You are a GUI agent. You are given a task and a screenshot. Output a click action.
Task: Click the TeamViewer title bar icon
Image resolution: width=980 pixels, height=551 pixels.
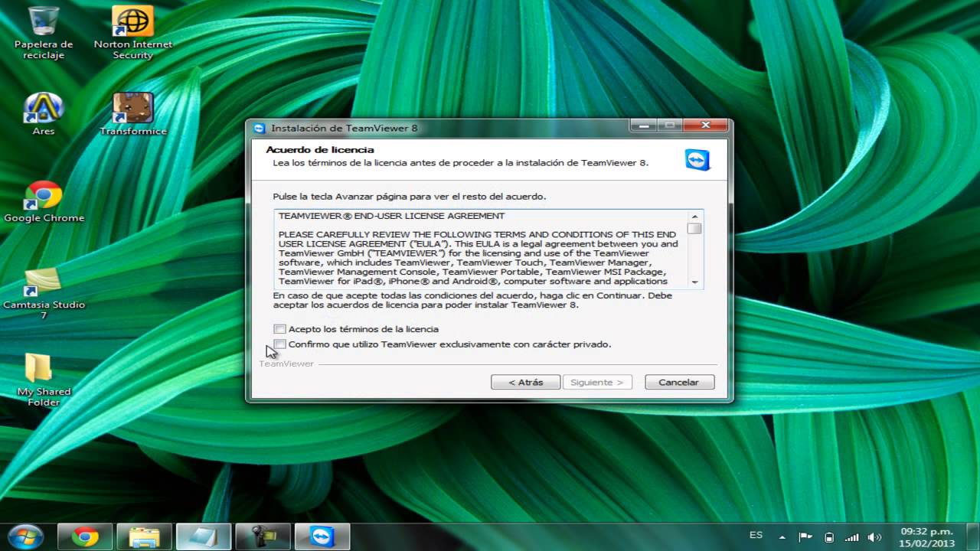[260, 128]
